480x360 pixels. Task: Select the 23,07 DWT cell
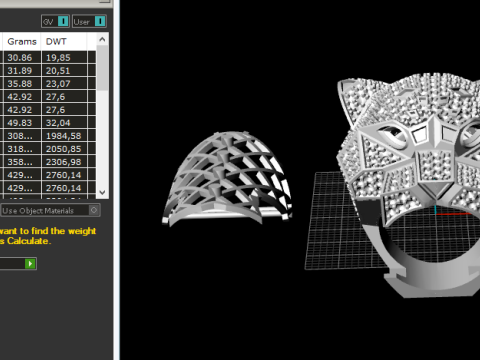(x=64, y=84)
